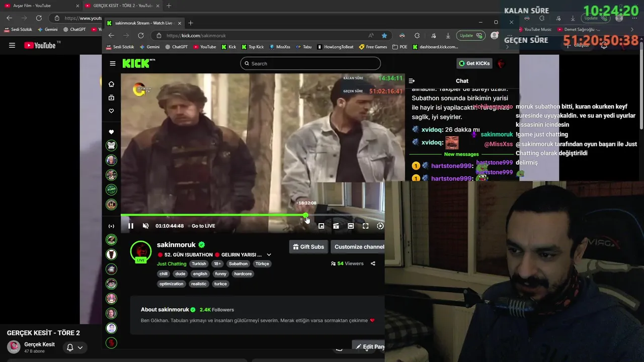Open the HowLongToBeat bookmark
This screenshot has height=362, width=644.
click(335, 47)
